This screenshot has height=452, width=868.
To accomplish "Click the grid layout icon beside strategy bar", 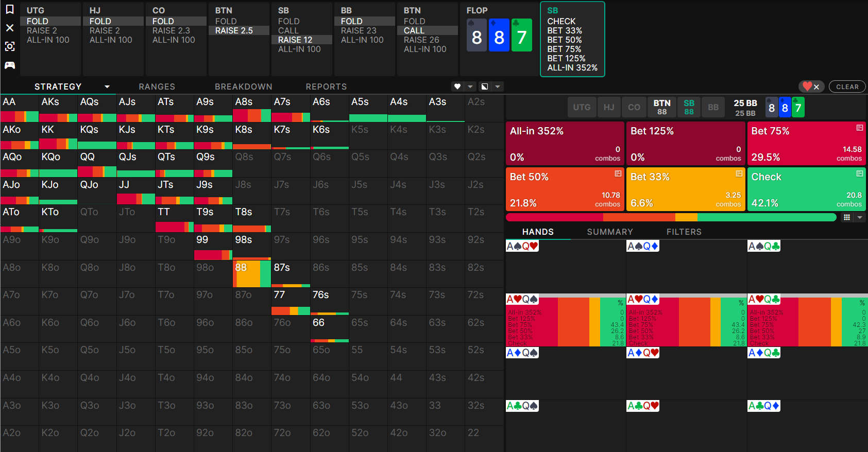I will click(847, 217).
